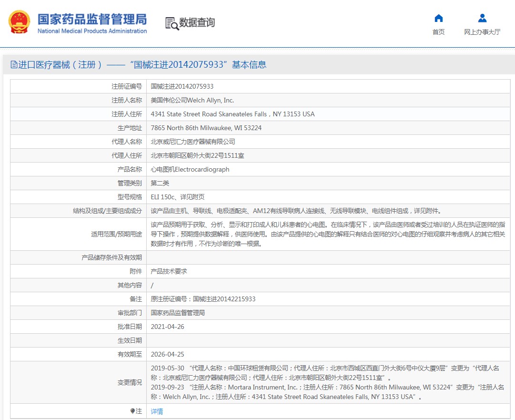Select ELI 150c model specification value

[177, 197]
